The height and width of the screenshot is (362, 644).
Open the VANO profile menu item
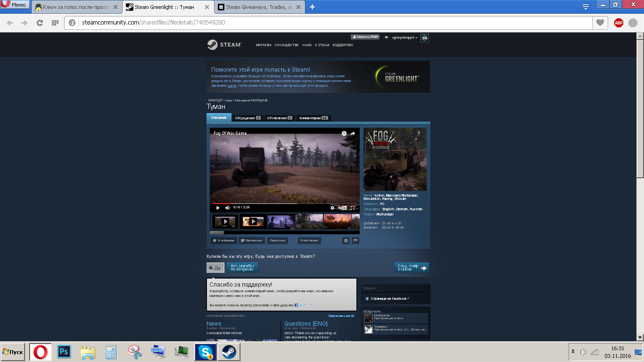click(x=307, y=45)
